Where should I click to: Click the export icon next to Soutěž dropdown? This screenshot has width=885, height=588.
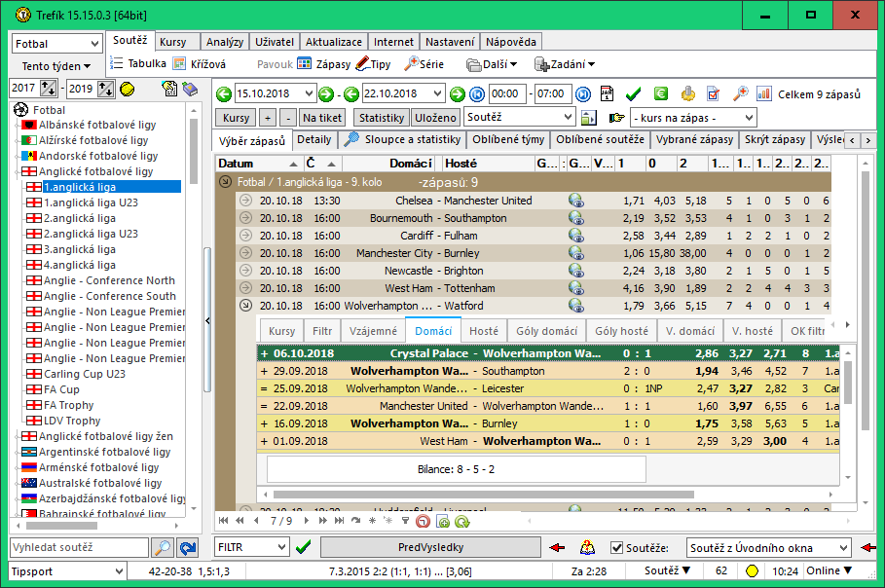tap(589, 118)
